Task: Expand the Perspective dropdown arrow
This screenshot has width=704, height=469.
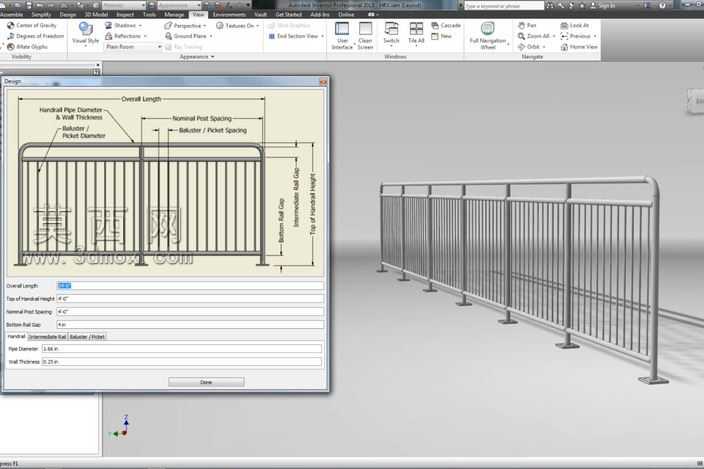Action: tap(205, 26)
